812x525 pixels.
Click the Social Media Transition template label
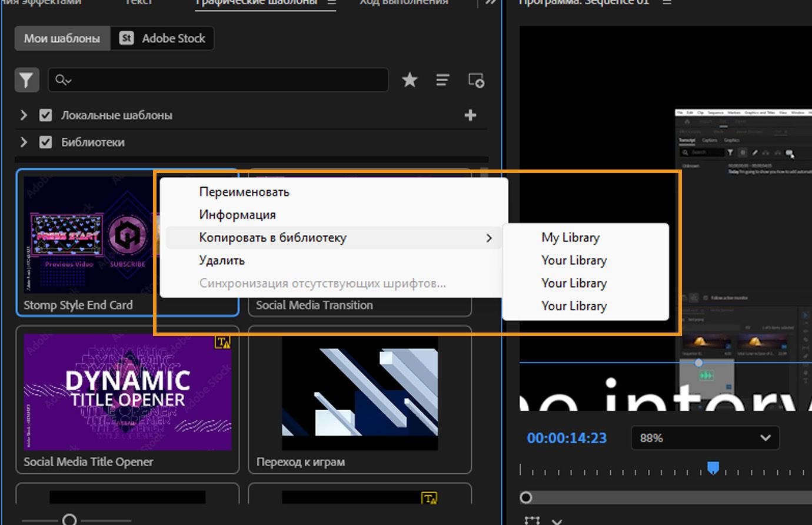coord(314,305)
